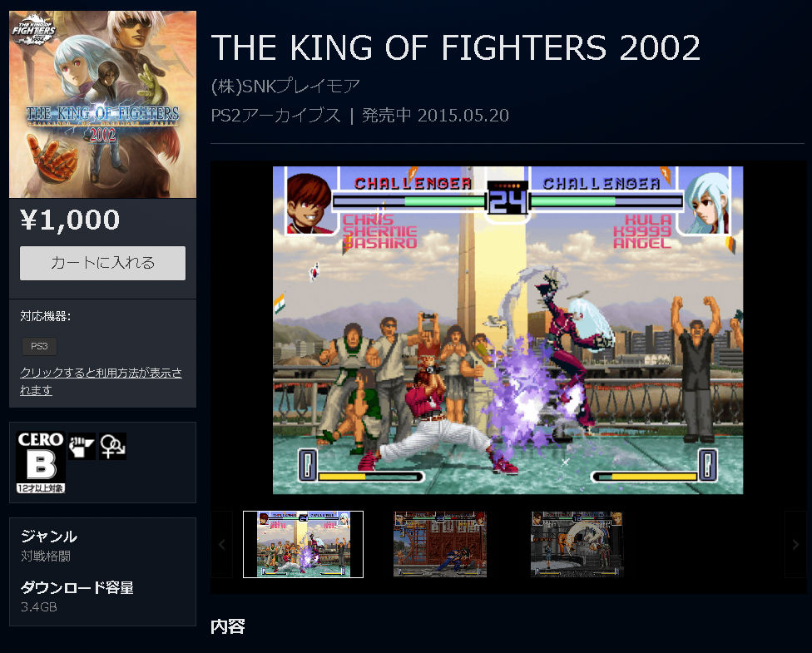Click THE KING OF FIGHTERS 2002 title

(456, 47)
